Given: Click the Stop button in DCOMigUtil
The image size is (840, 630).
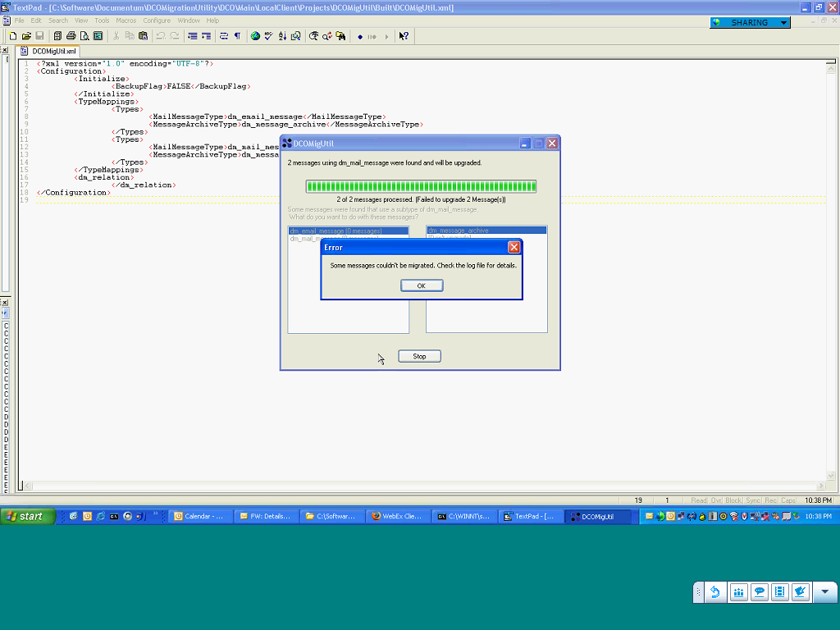Looking at the screenshot, I should coord(419,356).
